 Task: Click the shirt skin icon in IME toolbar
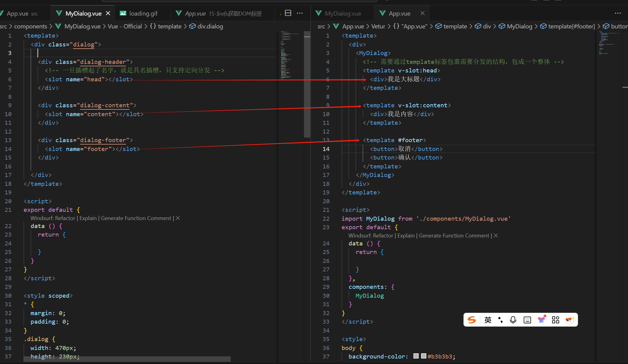click(541, 320)
